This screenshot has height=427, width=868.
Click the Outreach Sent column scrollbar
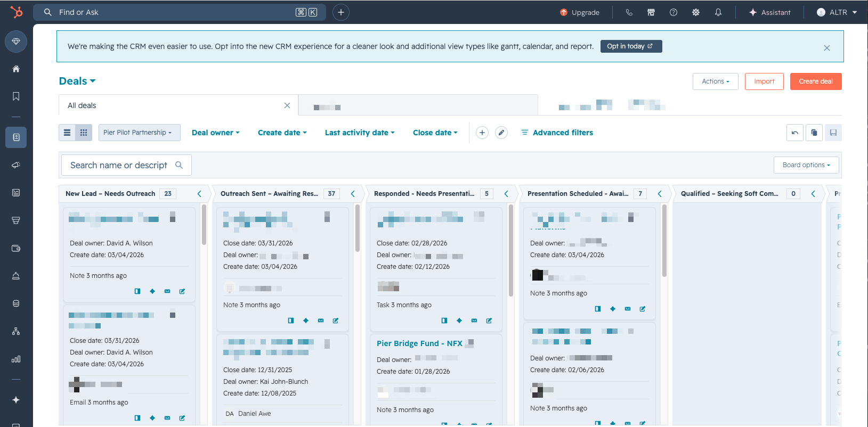pos(358,228)
